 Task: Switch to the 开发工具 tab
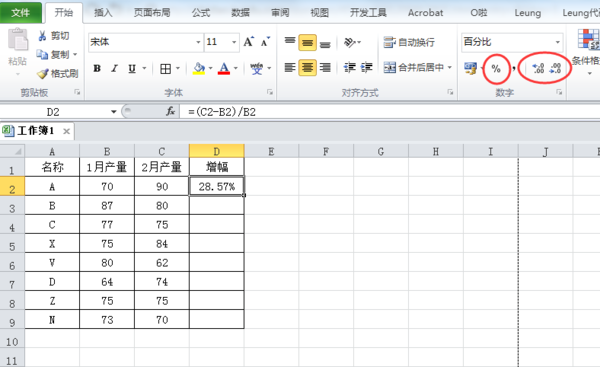[x=368, y=13]
